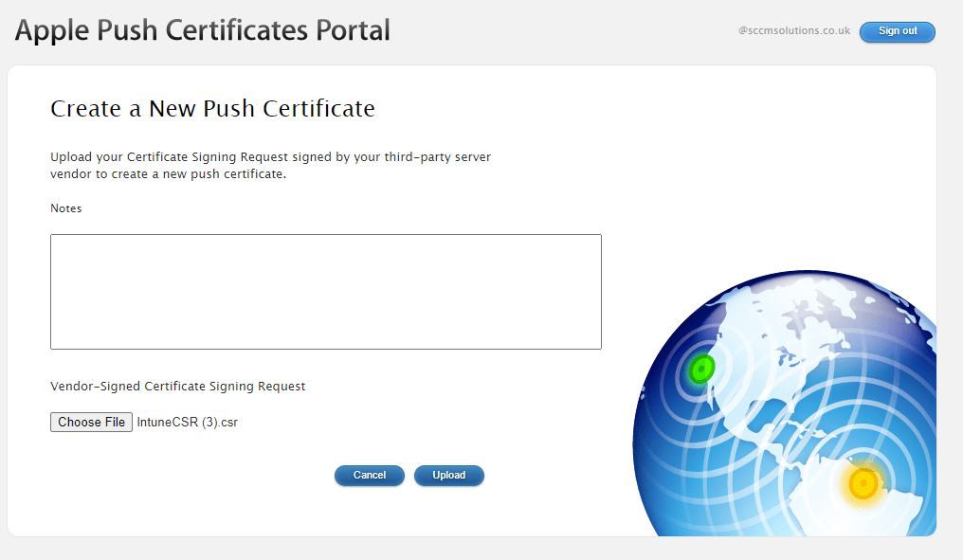Focus the Notes text area
The image size is (963, 560).
325,292
